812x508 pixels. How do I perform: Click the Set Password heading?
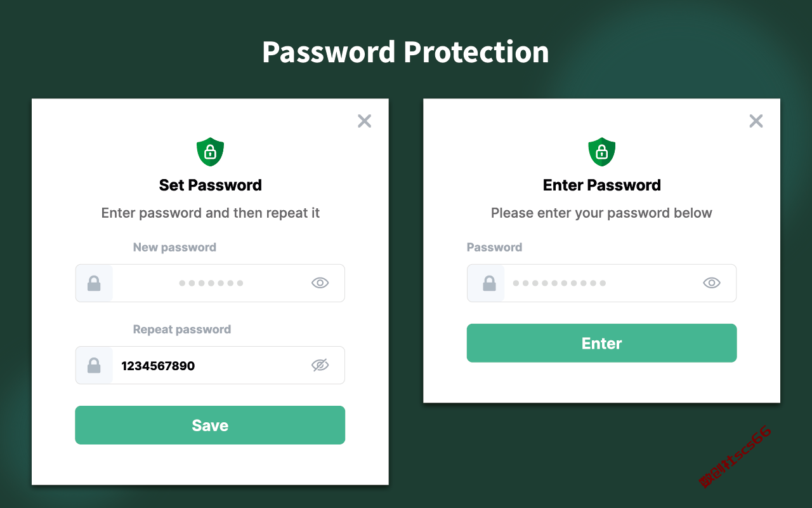[x=210, y=185]
